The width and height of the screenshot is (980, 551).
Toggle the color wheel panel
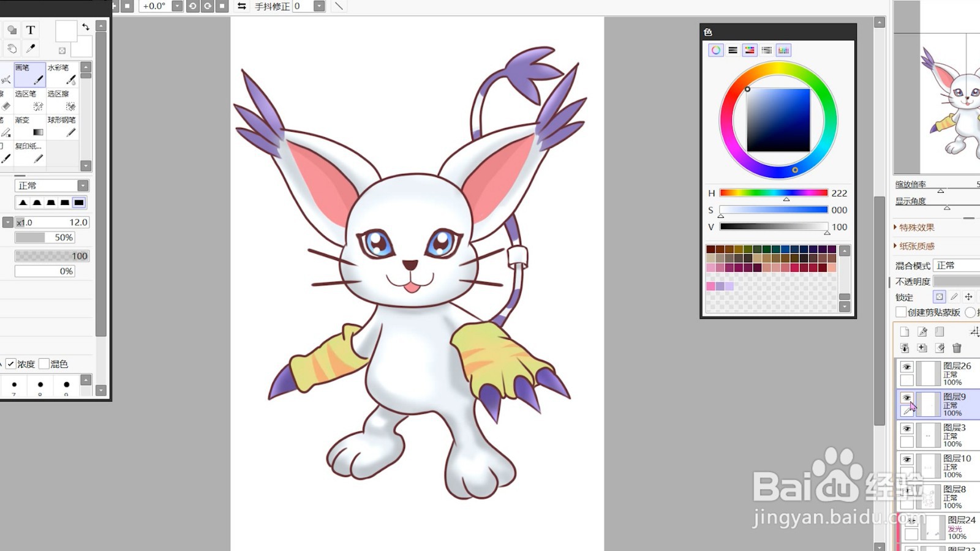click(x=715, y=50)
